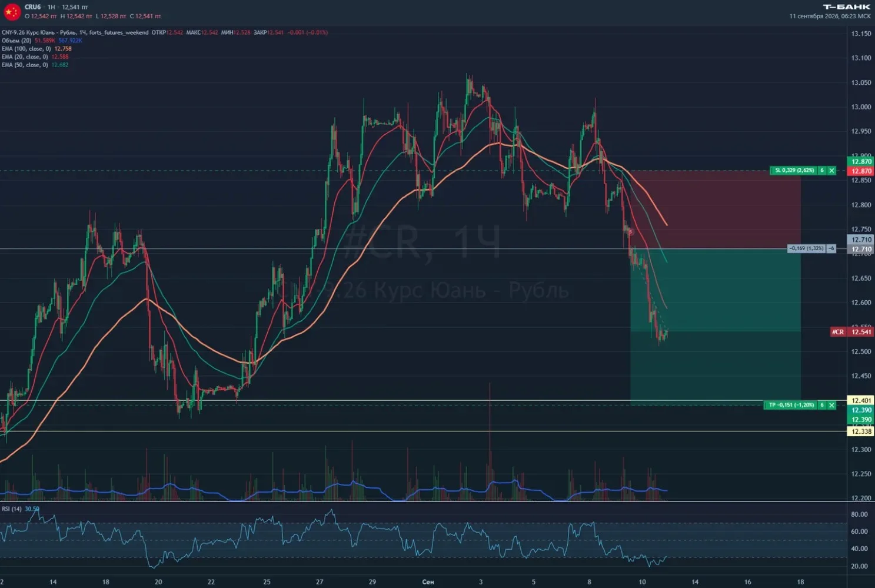Viewport: 875px width, 588px height.
Task: Click the quantity 6 on the TP label
Action: click(822, 405)
